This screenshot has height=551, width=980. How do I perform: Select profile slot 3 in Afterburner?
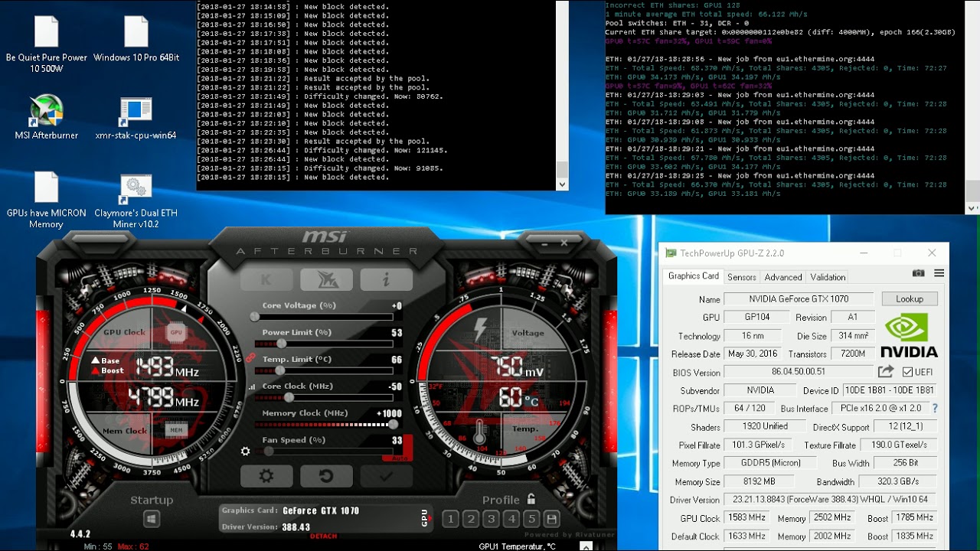[492, 519]
